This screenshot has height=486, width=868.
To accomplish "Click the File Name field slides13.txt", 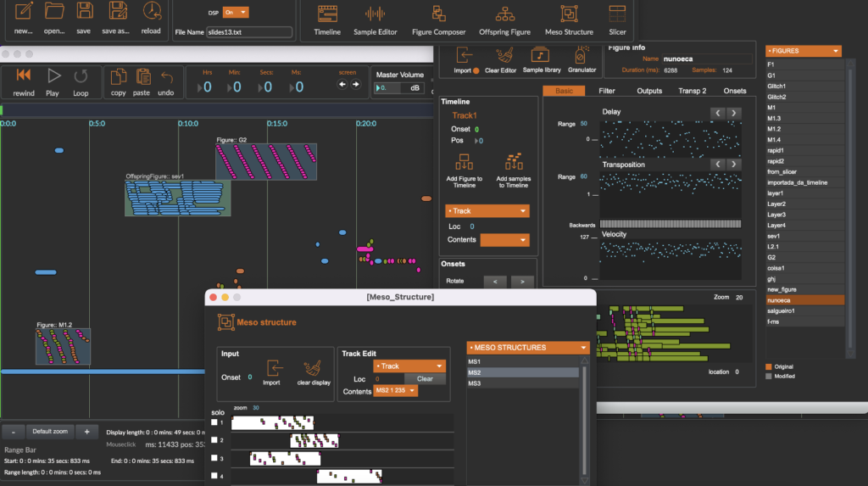I will coord(249,32).
